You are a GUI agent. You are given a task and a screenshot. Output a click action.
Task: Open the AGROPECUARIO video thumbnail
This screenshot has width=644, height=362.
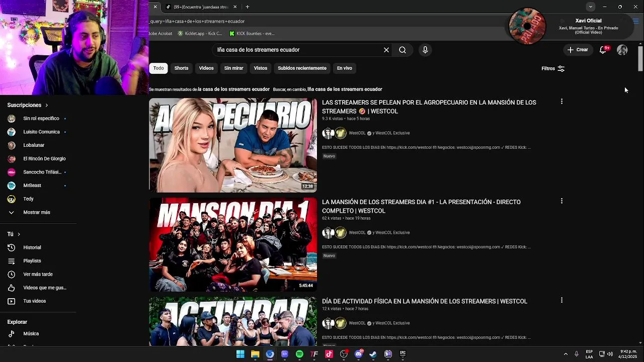[x=233, y=145]
